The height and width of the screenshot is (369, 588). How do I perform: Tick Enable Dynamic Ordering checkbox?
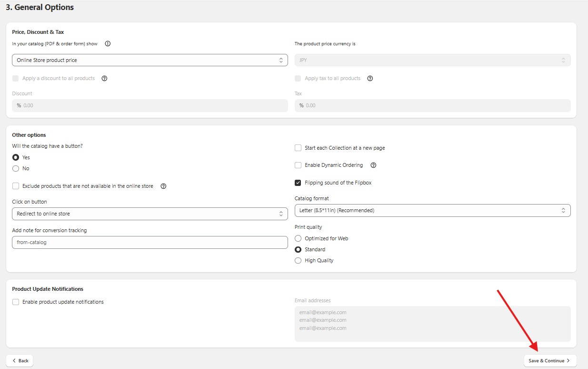click(298, 165)
